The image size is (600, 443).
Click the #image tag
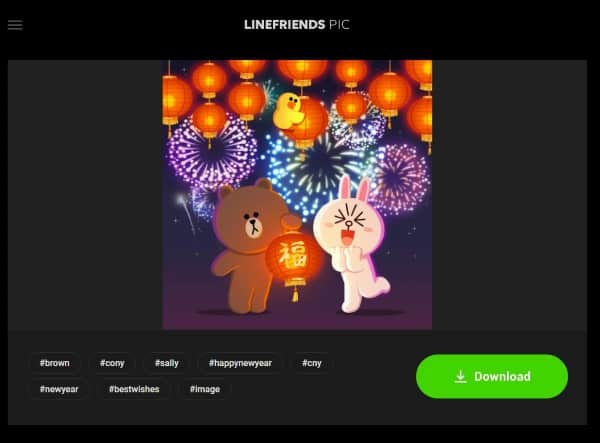click(205, 389)
